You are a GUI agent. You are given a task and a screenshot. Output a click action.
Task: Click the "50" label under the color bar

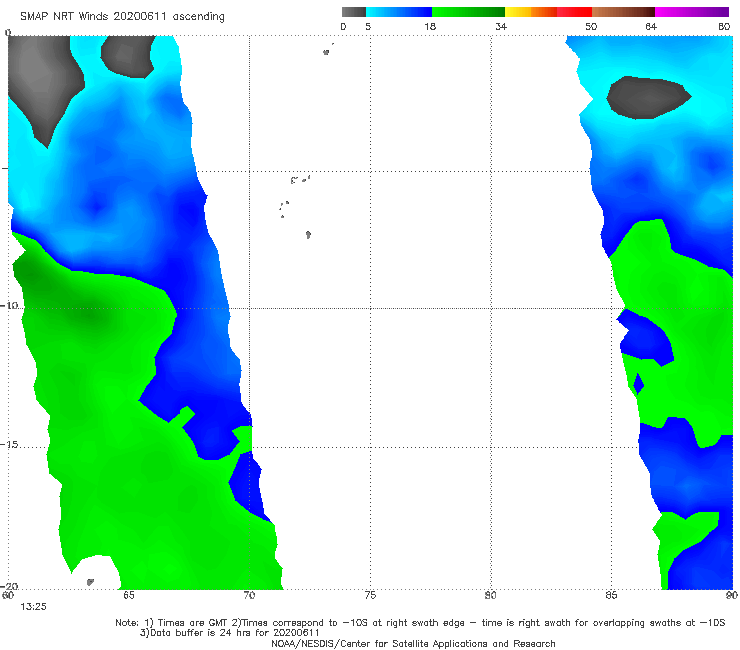pyautogui.click(x=591, y=27)
